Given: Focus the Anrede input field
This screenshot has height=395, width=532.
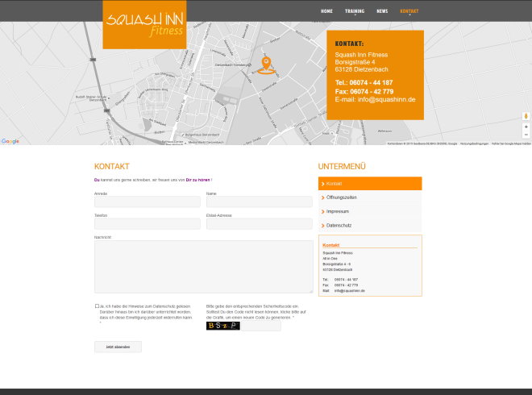Looking at the screenshot, I should point(148,202).
